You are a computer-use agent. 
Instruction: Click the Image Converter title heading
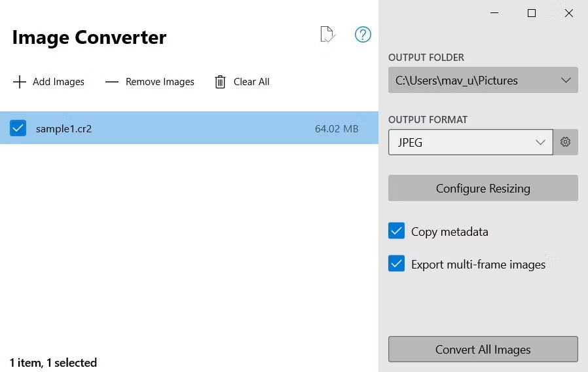click(89, 37)
